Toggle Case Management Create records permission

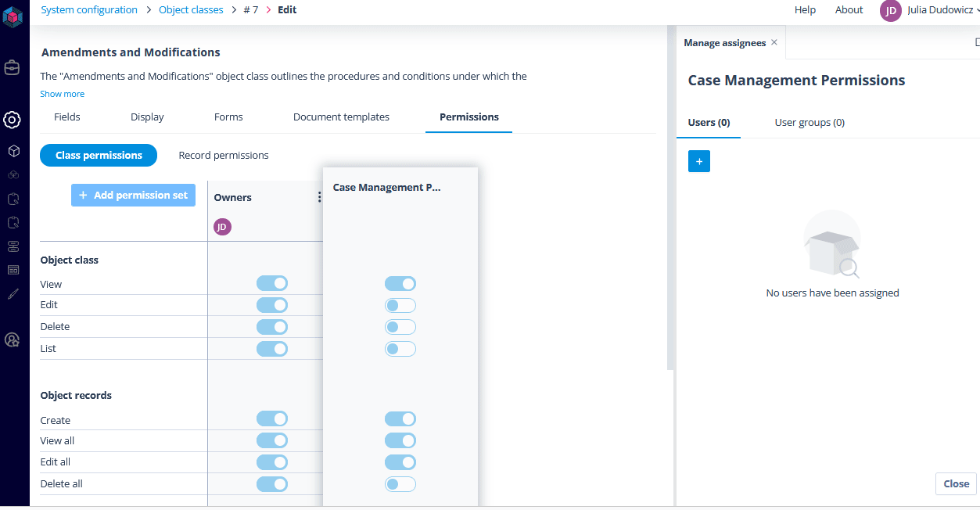point(400,419)
